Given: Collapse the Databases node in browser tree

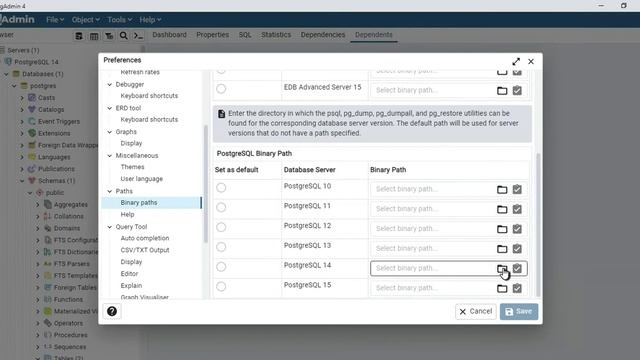Looking at the screenshot, I should 7,74.
